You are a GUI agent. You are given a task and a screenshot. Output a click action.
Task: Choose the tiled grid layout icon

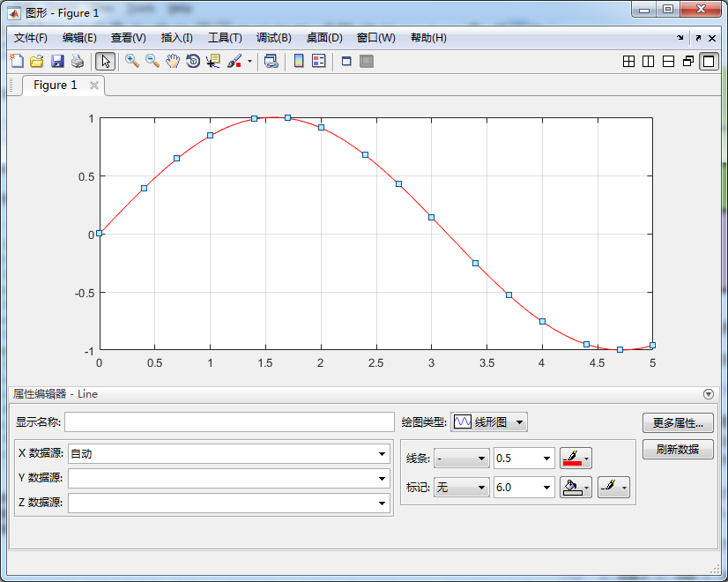pos(628,62)
